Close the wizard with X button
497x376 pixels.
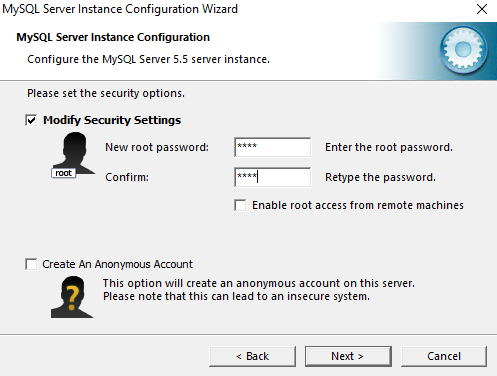(482, 9)
